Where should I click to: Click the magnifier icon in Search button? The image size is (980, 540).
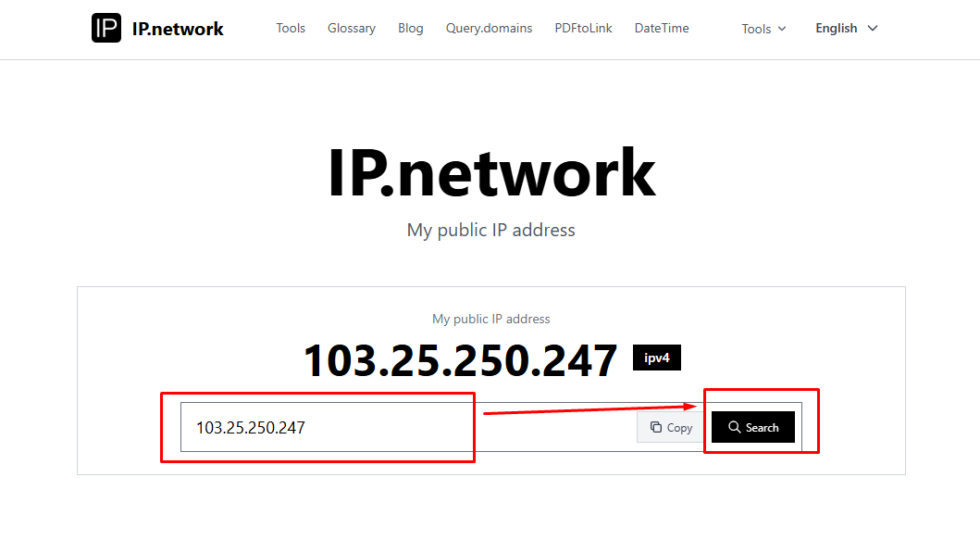click(x=736, y=427)
